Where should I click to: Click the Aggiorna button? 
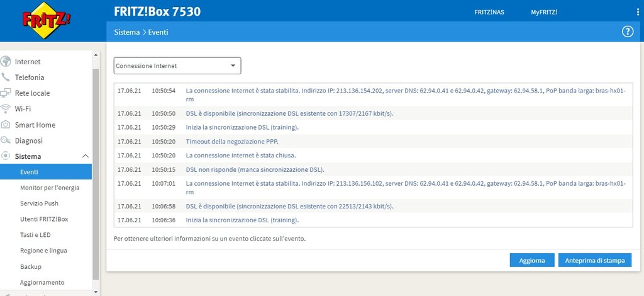pos(532,260)
